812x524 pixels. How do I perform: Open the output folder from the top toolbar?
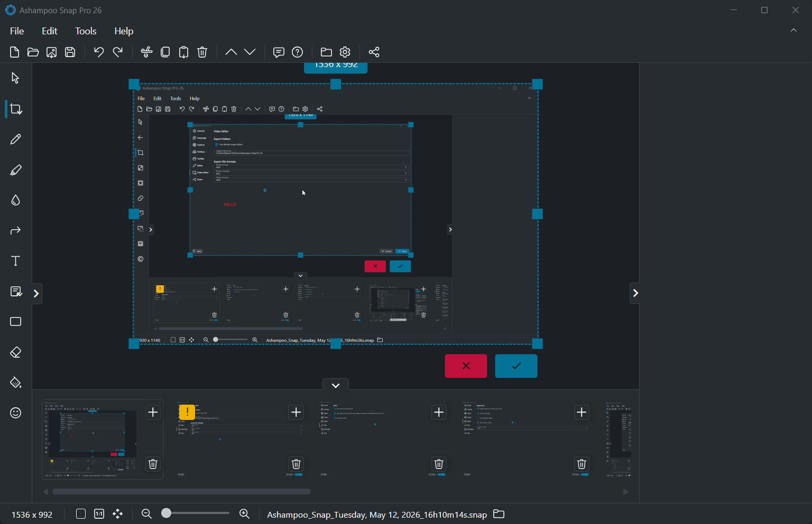(x=326, y=52)
